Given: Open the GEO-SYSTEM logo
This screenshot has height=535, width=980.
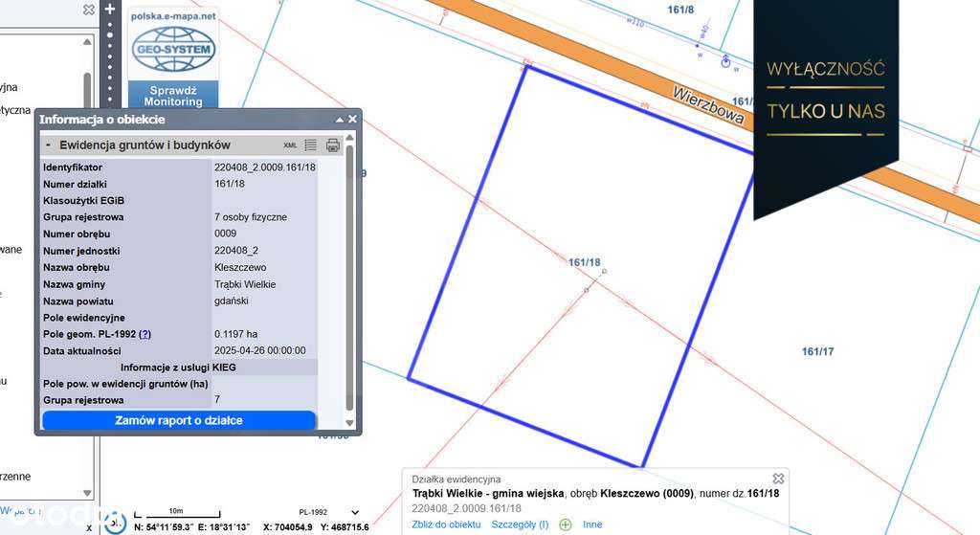Looking at the screenshot, I should (173, 49).
